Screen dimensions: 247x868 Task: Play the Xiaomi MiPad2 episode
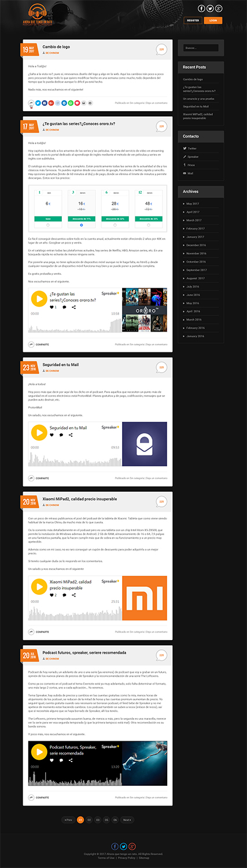pyautogui.click(x=39, y=586)
